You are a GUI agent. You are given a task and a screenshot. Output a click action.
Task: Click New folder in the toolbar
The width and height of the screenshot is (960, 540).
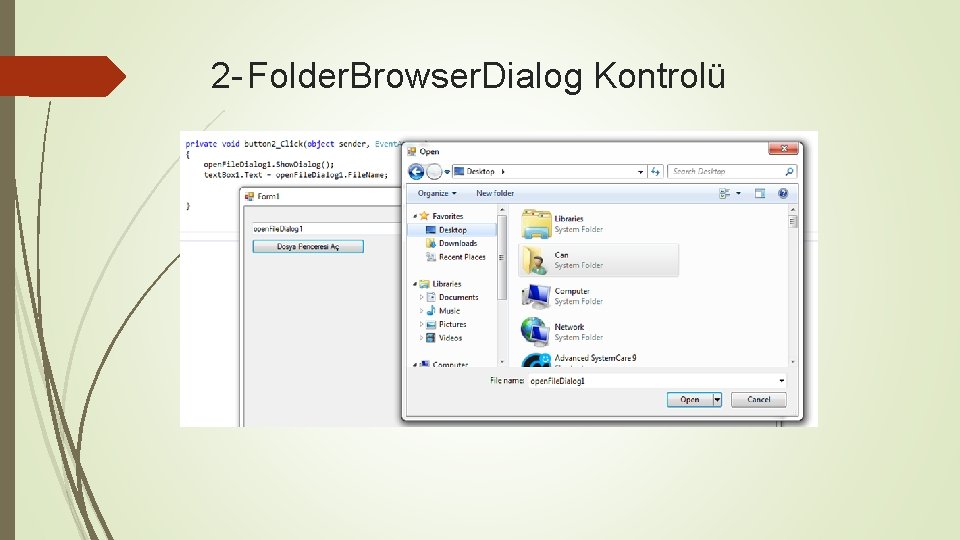pos(495,193)
